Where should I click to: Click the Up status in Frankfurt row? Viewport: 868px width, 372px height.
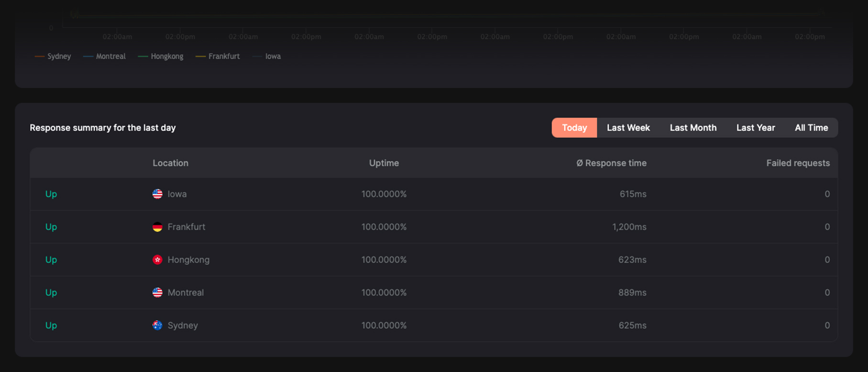point(51,227)
